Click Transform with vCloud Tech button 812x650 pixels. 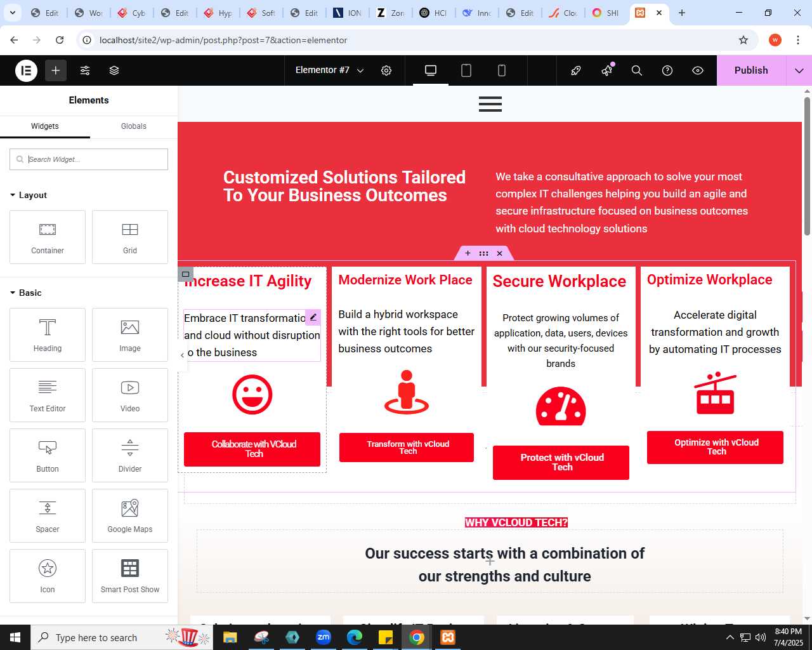pyautogui.click(x=407, y=448)
